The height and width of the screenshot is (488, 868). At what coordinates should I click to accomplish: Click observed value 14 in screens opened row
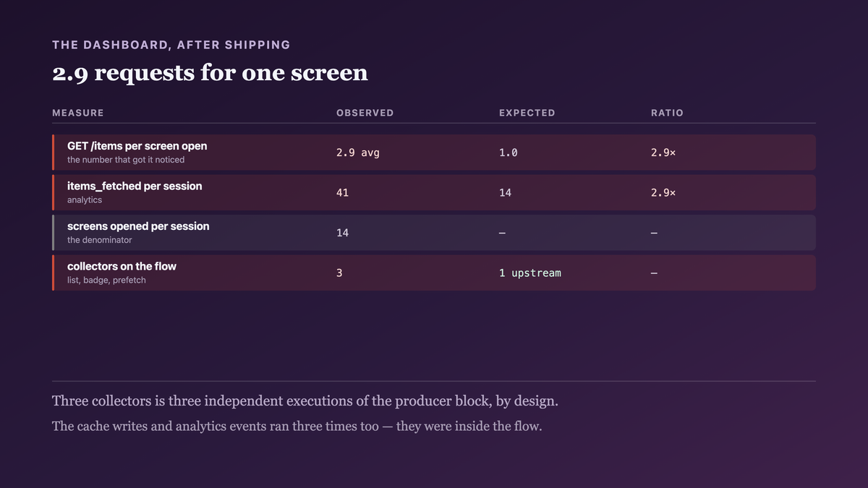pyautogui.click(x=342, y=233)
